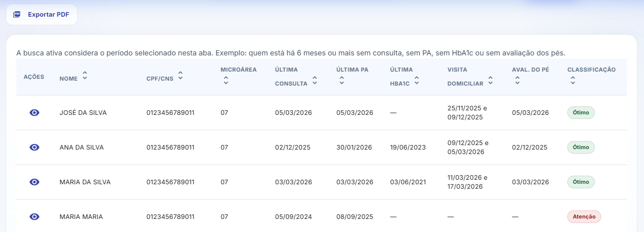Image resolution: width=644 pixels, height=232 pixels.
Task: View the Maria Maria patient entry
Action: [x=34, y=217]
